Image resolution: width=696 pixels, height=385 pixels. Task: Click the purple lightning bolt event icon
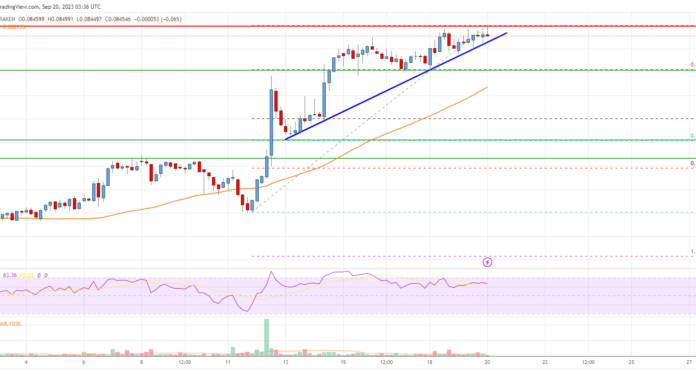(487, 262)
